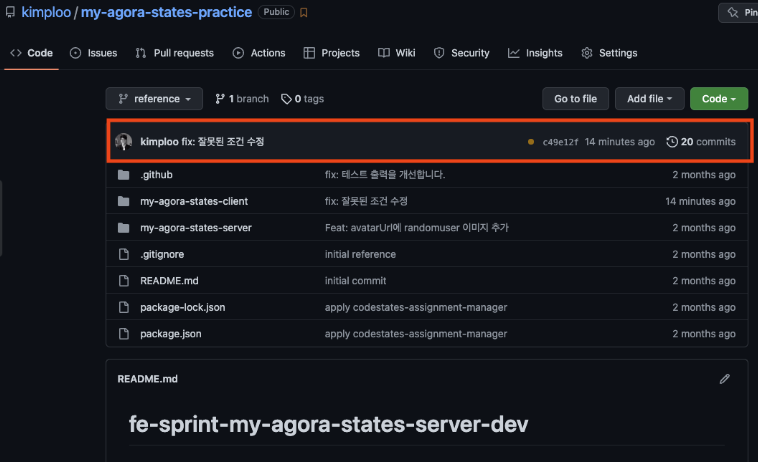Click the .gitignore file icon

[124, 254]
